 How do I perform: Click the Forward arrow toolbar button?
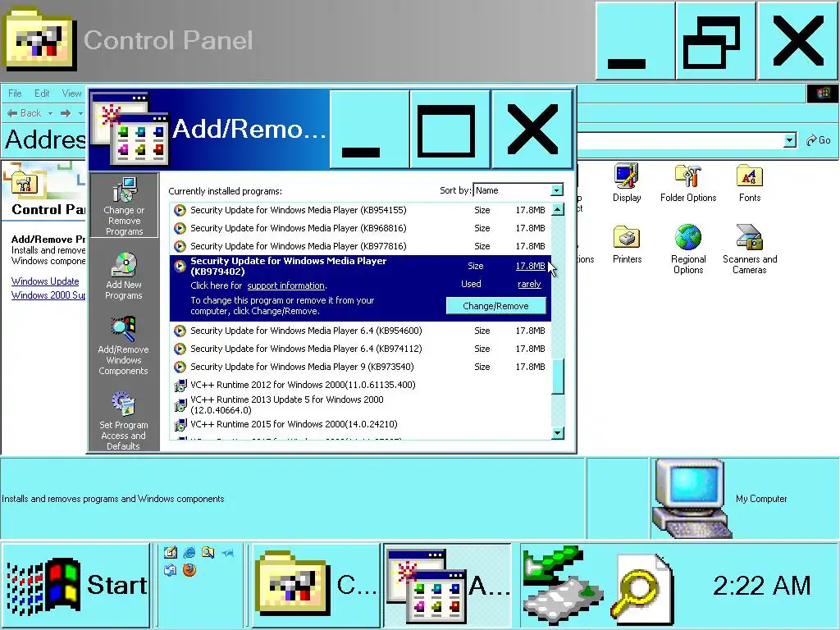(x=66, y=113)
